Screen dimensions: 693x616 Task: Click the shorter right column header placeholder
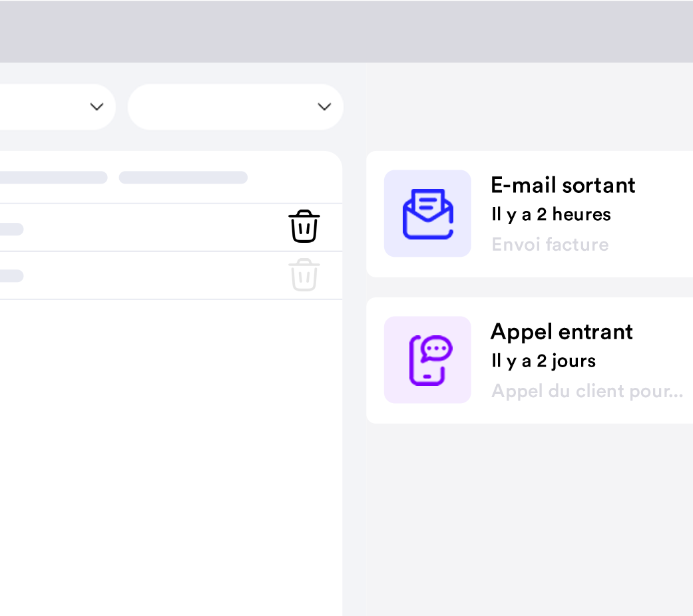click(x=183, y=178)
